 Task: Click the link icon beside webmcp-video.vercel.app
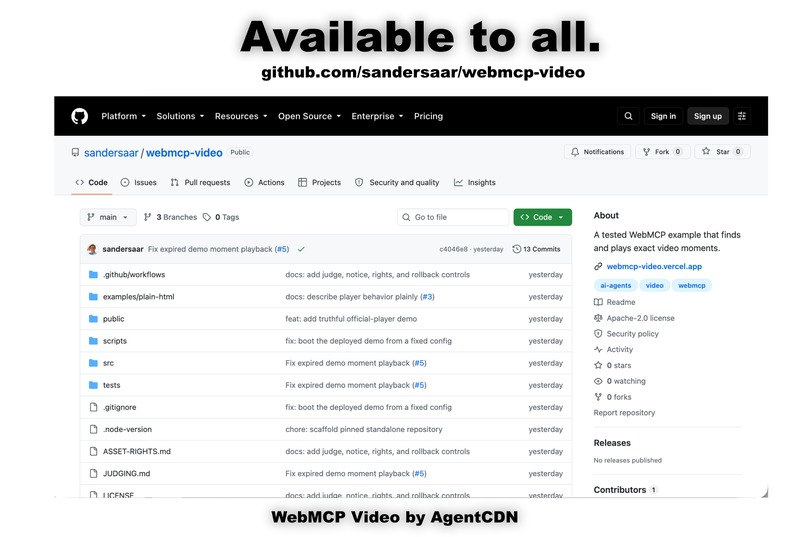pos(598,266)
